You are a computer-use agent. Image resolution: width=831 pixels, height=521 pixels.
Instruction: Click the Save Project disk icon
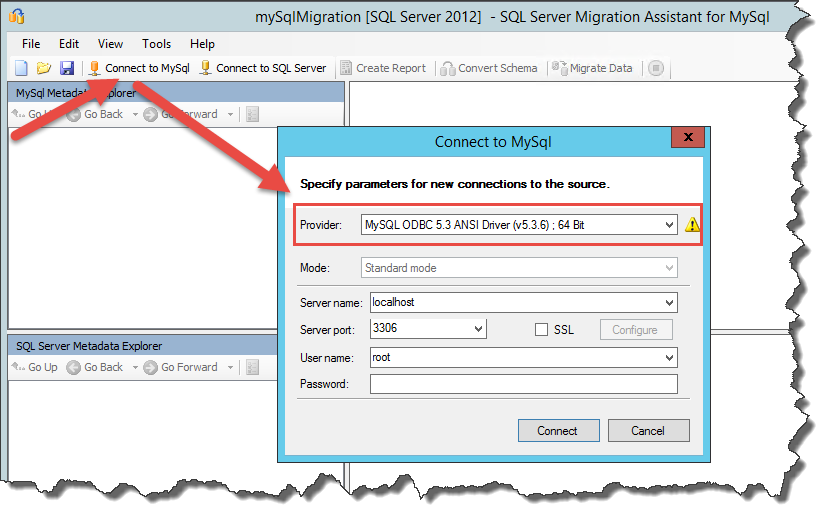coord(66,68)
